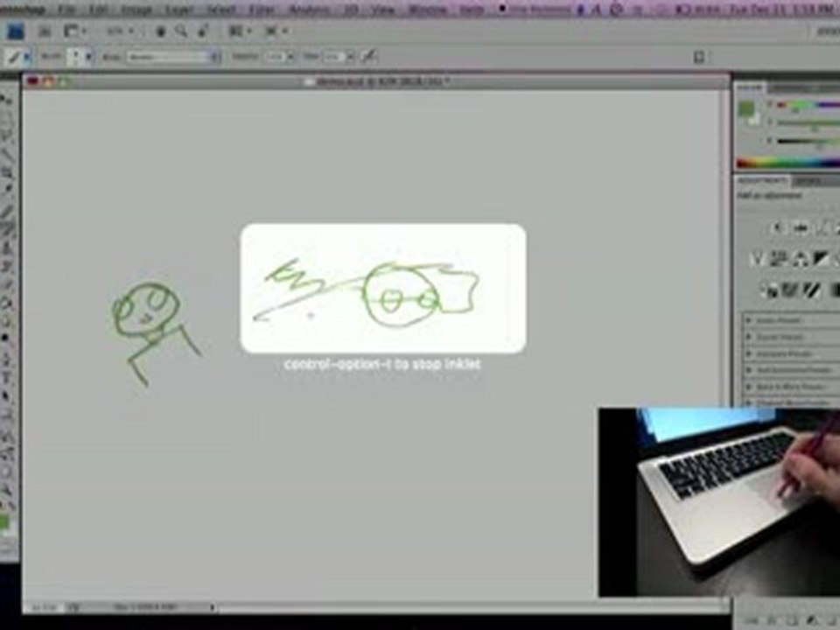Image resolution: width=840 pixels, height=630 pixels.
Task: Open the Brush preset picker dropdown
Action: pyautogui.click(x=80, y=56)
